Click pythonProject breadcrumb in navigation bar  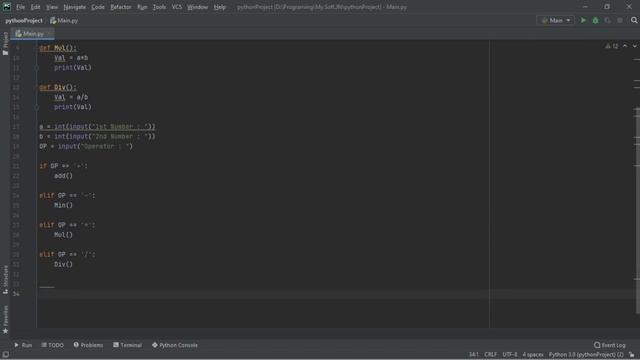[x=24, y=20]
